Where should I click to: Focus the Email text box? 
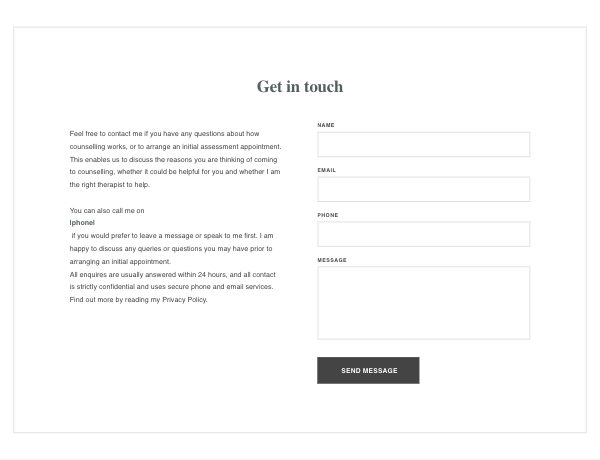tap(423, 189)
